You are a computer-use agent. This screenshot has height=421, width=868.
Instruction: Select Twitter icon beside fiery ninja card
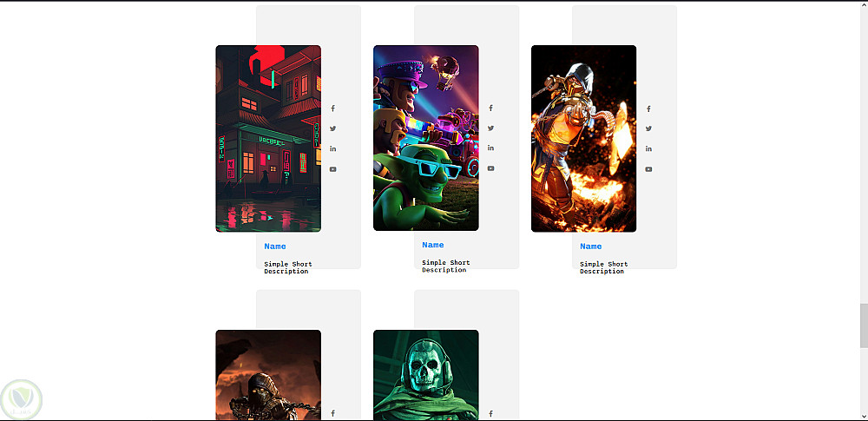click(x=648, y=128)
